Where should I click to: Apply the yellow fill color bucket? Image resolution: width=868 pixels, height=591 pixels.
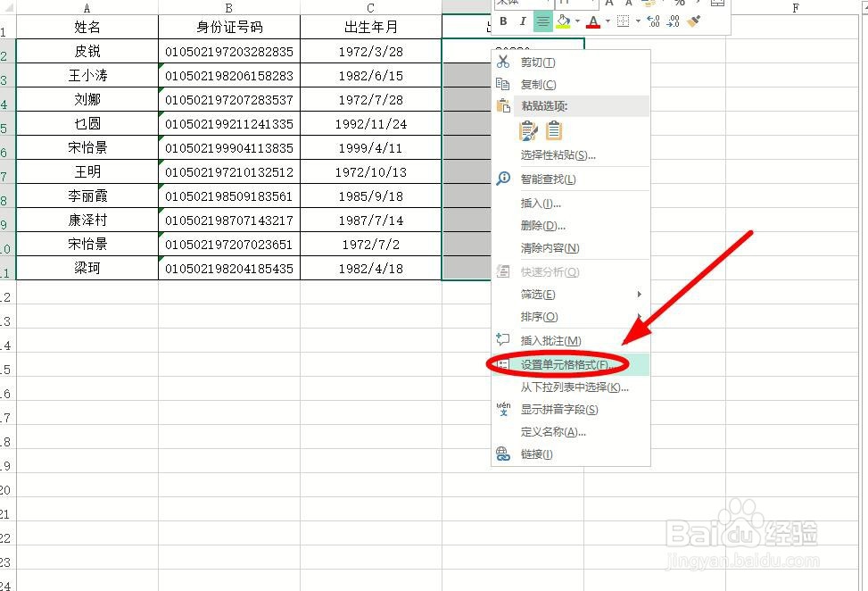(x=563, y=21)
